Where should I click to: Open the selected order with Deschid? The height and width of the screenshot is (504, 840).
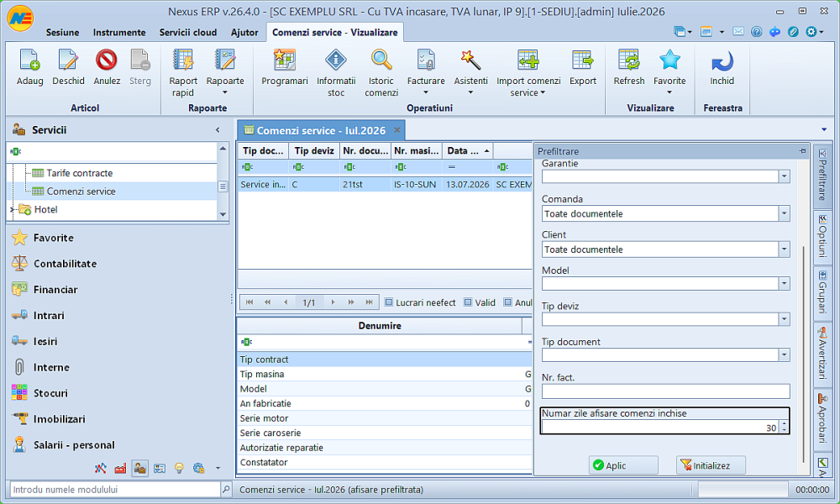(x=68, y=67)
